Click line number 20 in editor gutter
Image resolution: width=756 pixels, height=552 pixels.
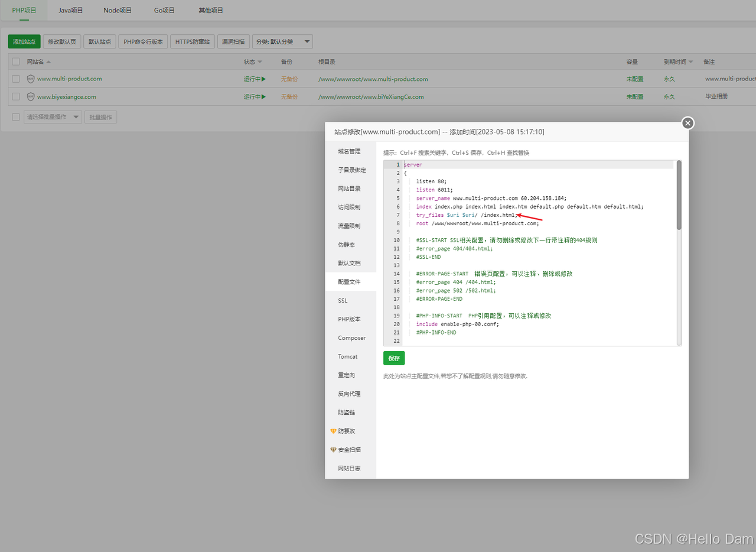pos(396,324)
